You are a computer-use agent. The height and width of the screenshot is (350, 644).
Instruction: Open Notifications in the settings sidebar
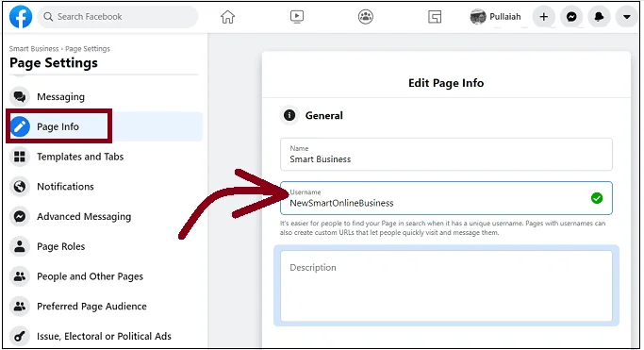pyautogui.click(x=105, y=187)
